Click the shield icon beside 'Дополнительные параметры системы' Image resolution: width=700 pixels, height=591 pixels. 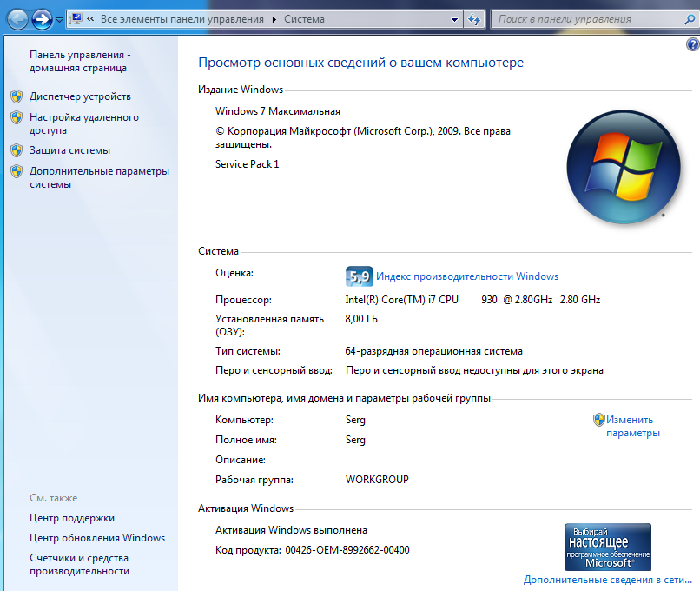17,171
